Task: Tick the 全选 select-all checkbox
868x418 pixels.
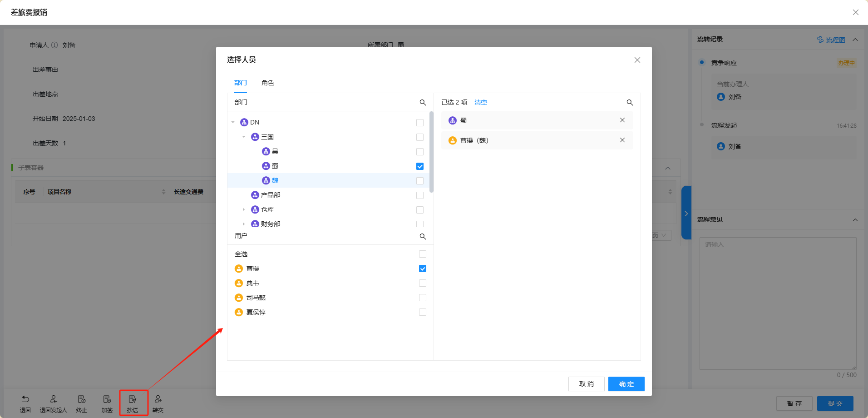Action: pos(423,254)
